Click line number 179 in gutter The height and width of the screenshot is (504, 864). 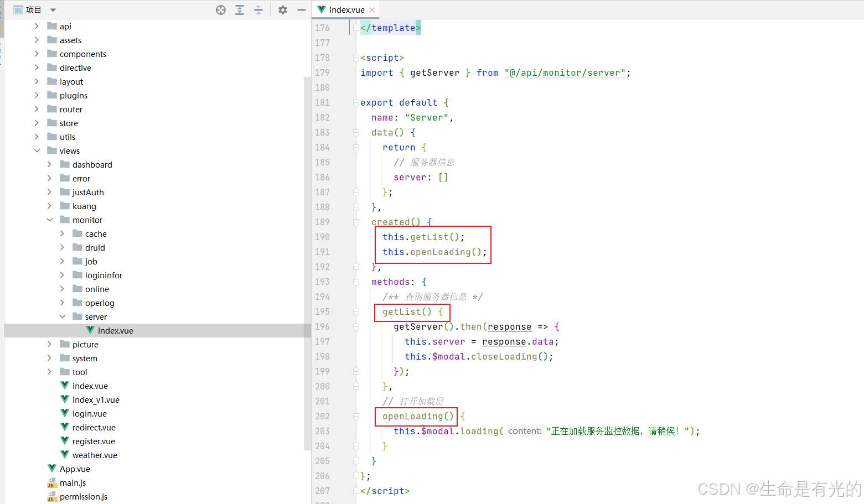[322, 72]
